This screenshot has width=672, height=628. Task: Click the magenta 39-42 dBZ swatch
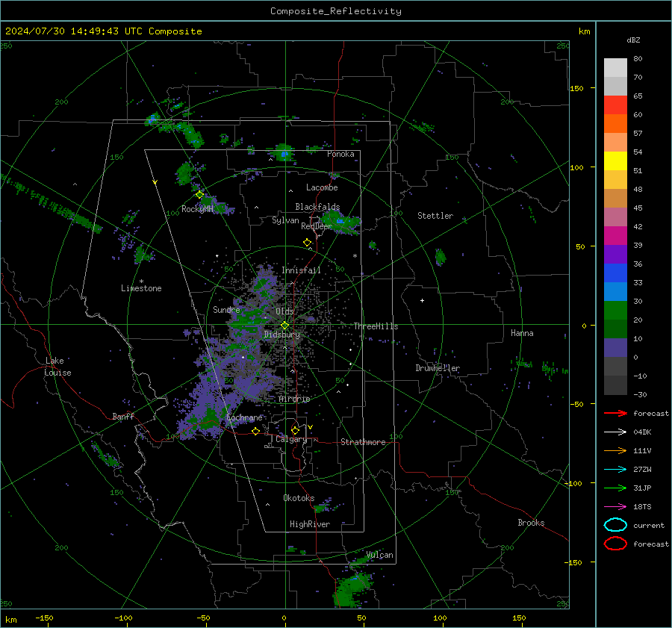[615, 236]
